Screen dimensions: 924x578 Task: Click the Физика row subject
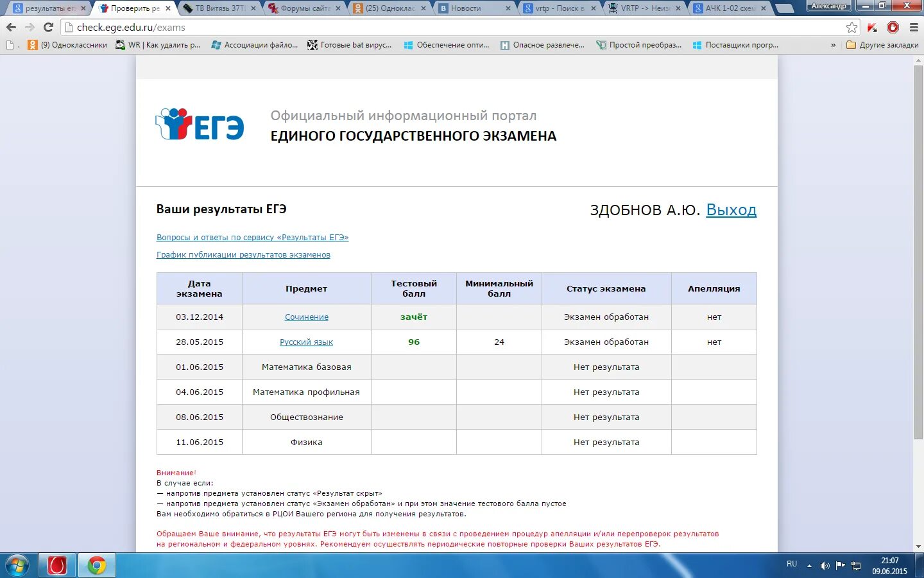coord(307,442)
